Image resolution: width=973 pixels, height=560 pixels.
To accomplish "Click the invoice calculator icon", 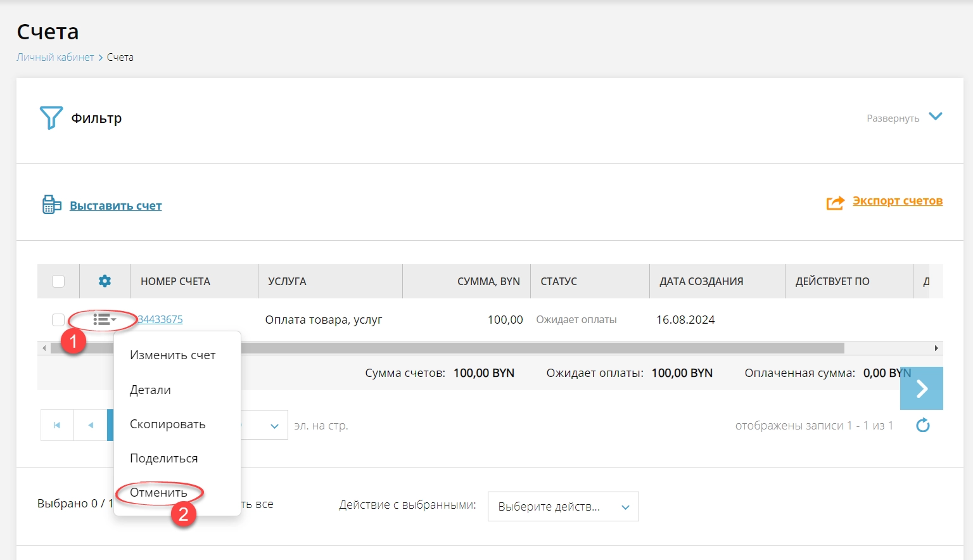I will (x=51, y=205).
